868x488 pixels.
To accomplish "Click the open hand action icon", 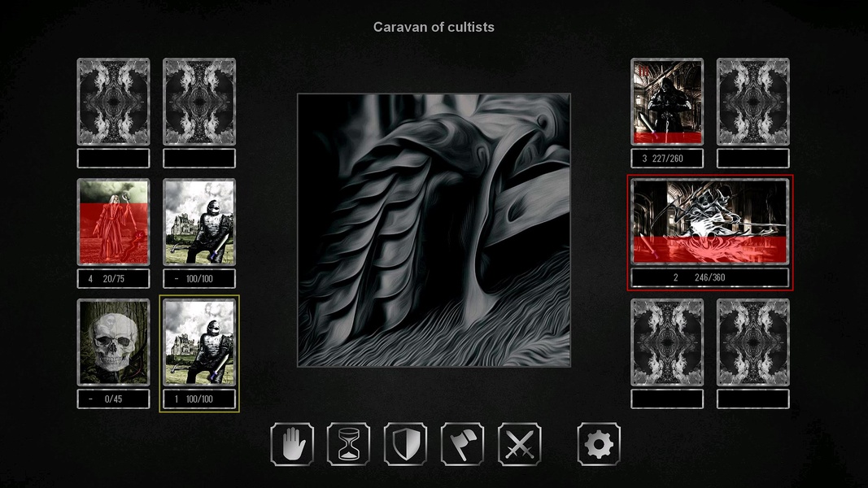I will click(x=292, y=444).
